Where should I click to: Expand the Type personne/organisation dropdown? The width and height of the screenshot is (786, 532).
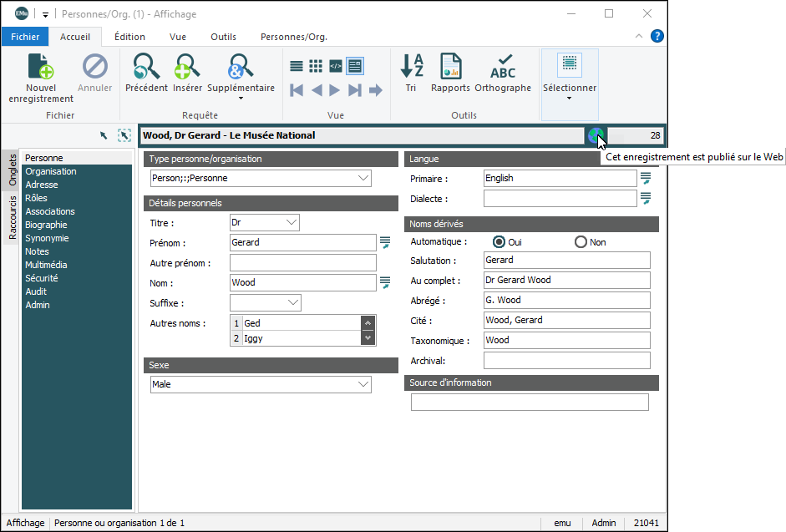pyautogui.click(x=363, y=178)
